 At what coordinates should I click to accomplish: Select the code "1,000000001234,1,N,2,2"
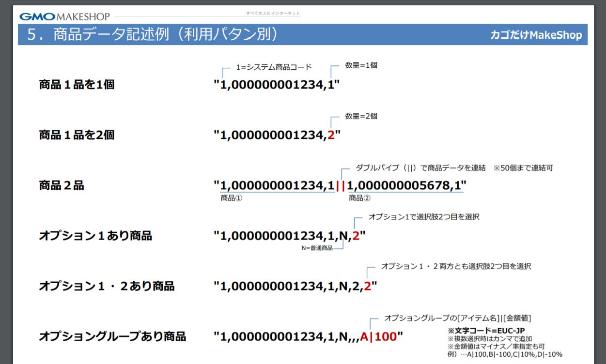pos(295,286)
